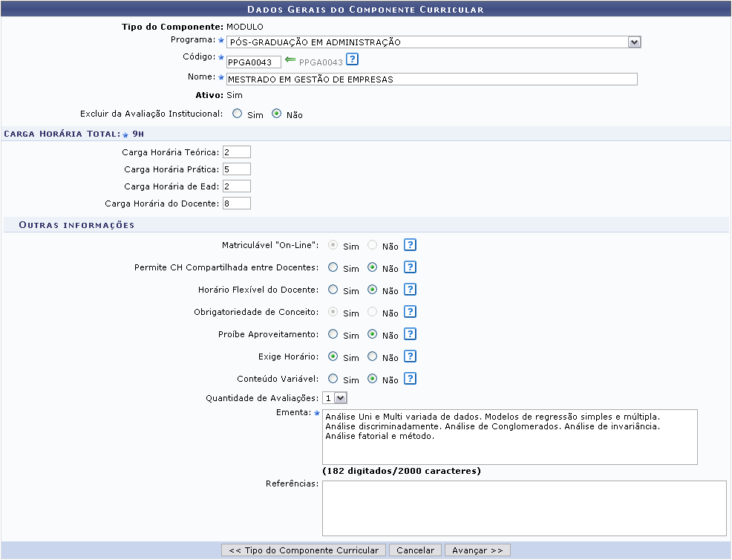Click help icon for Matriculável On-Line
732x560 pixels.
pyautogui.click(x=410, y=245)
